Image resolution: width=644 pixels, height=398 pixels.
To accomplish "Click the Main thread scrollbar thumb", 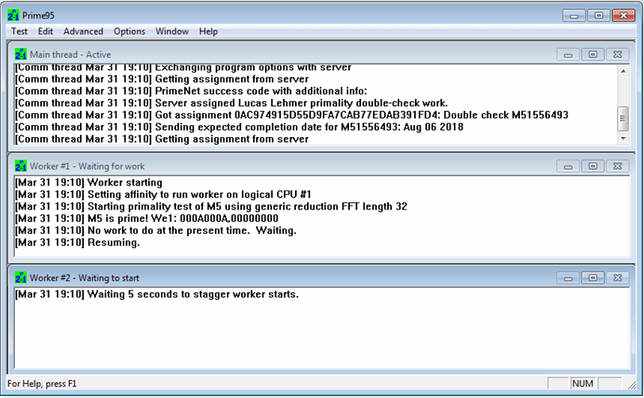I will click(x=623, y=118).
